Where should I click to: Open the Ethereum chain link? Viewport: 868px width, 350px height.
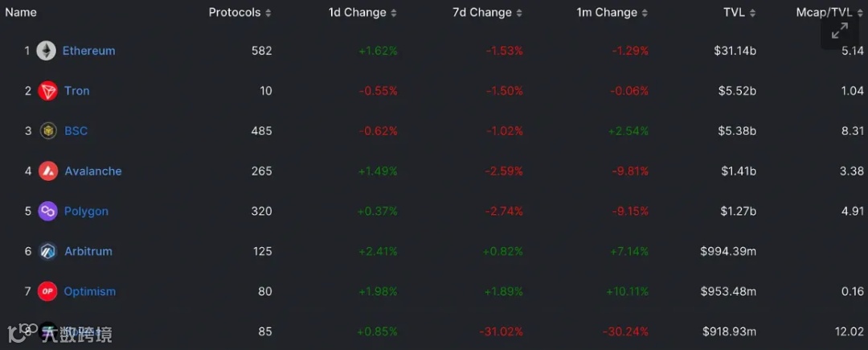(x=89, y=51)
